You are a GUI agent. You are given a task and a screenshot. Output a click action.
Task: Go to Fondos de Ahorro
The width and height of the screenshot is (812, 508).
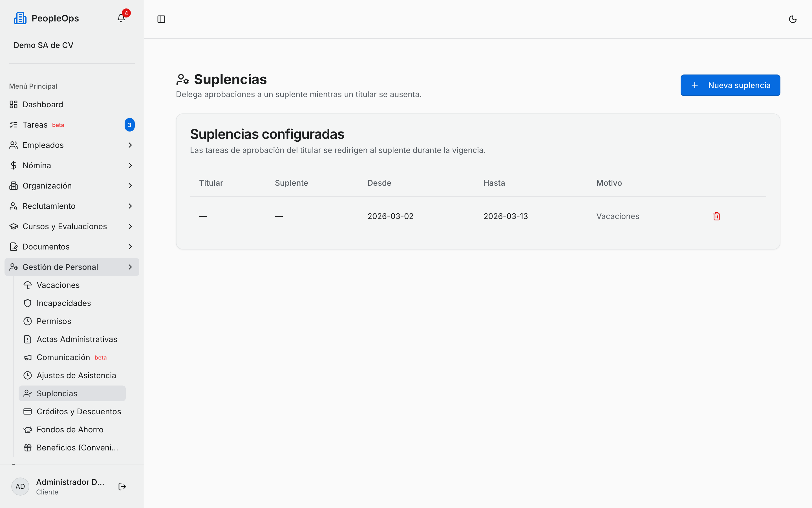click(72, 430)
